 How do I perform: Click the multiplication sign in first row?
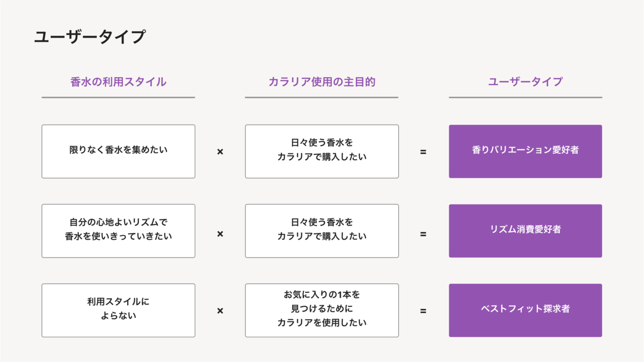coord(220,152)
